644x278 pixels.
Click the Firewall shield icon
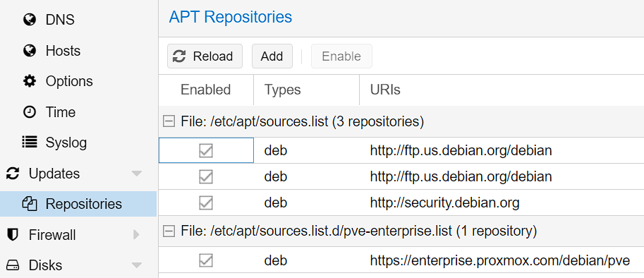click(x=13, y=235)
